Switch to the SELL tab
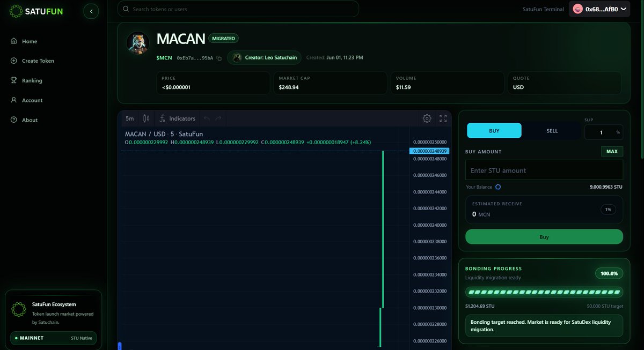This screenshot has width=644, height=350. tap(552, 131)
